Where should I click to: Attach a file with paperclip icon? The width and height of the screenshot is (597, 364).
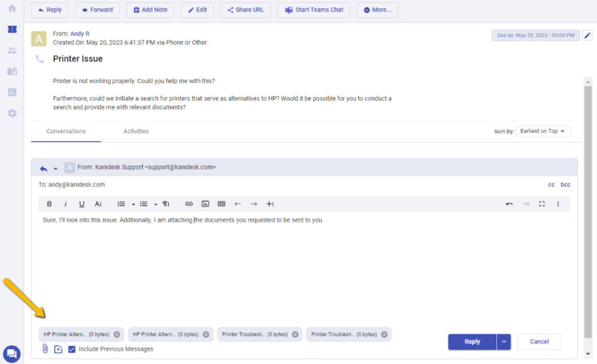45,348
